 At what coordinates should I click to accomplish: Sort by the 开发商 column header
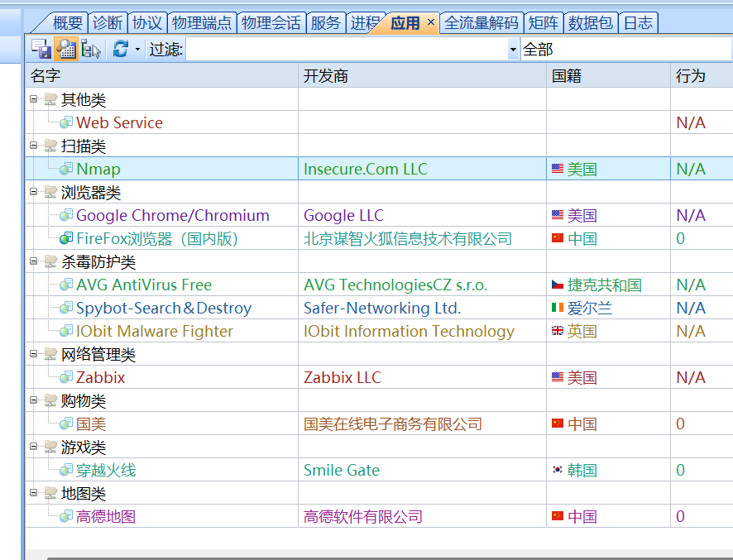pos(422,75)
